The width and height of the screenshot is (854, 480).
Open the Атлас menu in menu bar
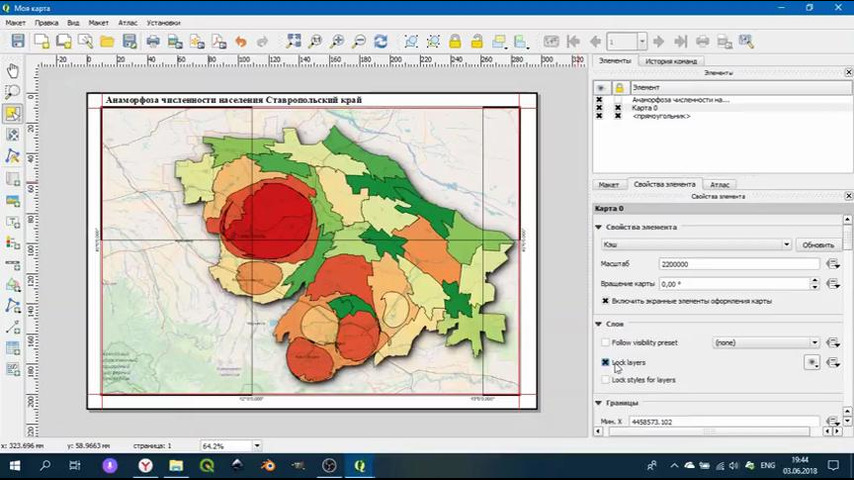128,22
